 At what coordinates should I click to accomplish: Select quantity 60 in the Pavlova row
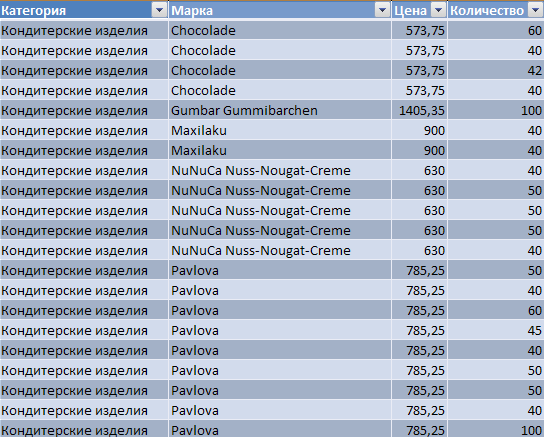pyautogui.click(x=496, y=310)
